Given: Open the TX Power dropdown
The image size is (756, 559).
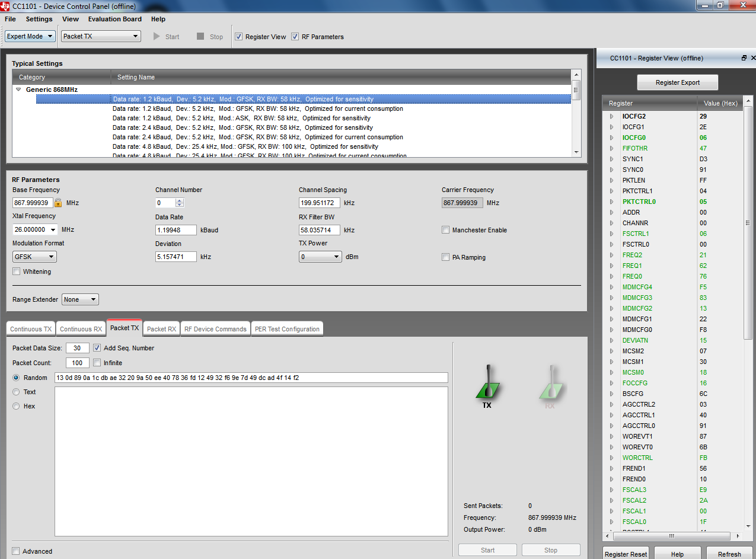Looking at the screenshot, I should click(320, 257).
